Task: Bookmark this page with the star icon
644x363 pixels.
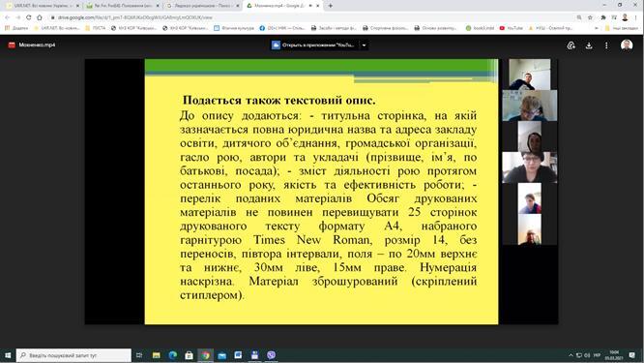Action: [x=590, y=17]
